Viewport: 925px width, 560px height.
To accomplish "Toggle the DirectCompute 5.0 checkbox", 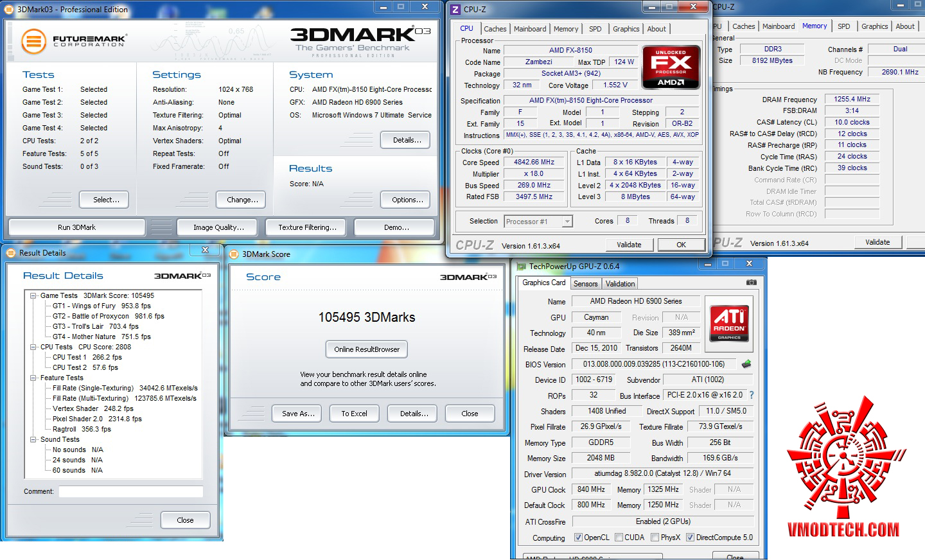I will 690,538.
